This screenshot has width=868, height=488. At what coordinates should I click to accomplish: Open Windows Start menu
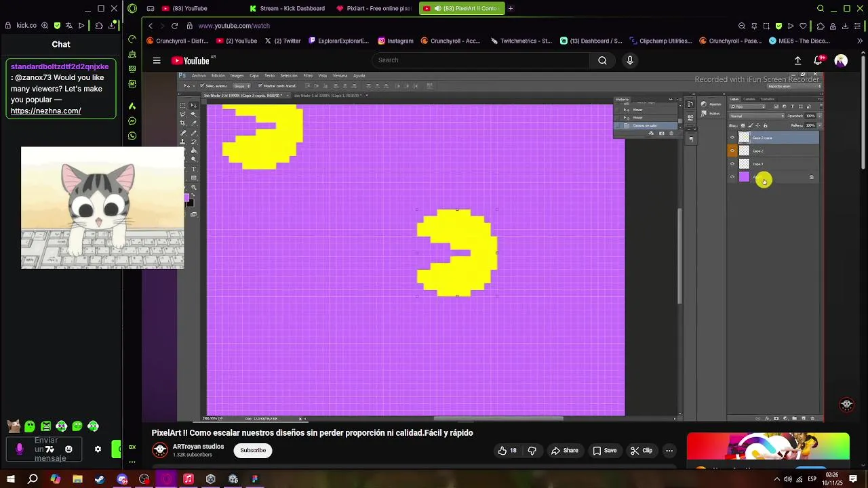point(11,479)
